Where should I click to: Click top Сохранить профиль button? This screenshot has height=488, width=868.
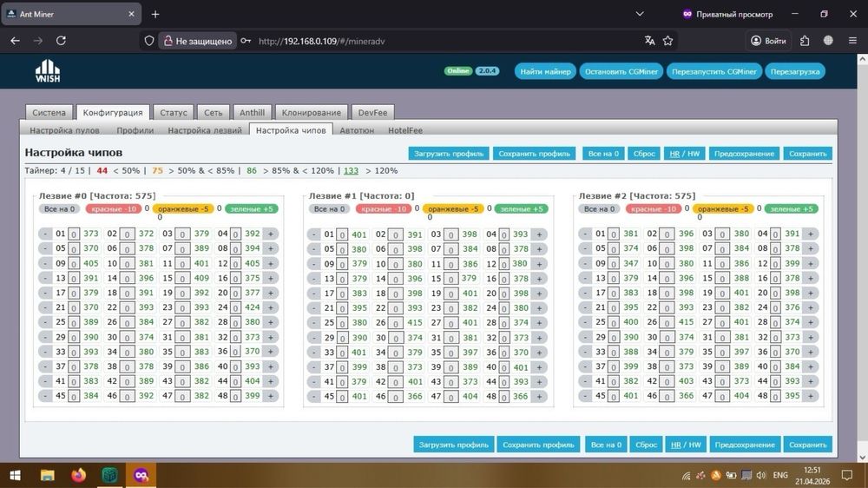pyautogui.click(x=534, y=154)
